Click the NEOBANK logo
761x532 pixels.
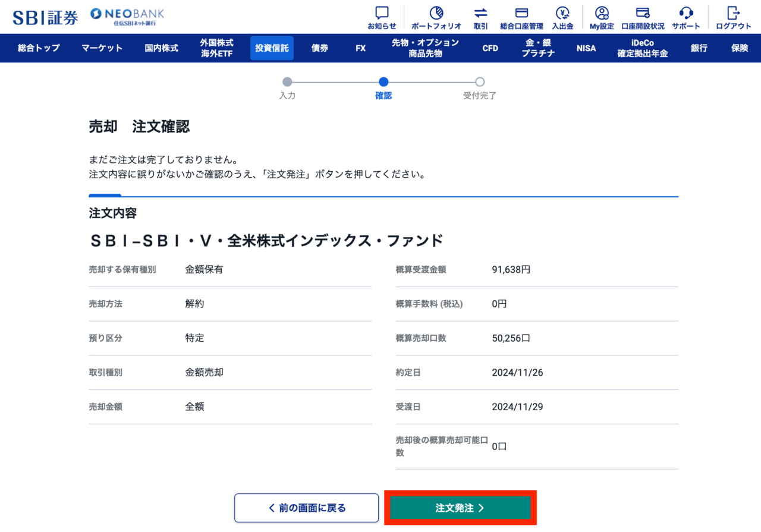[x=127, y=17]
